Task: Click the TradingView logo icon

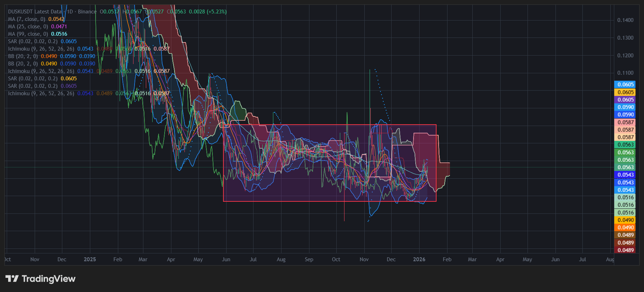Action: [x=12, y=279]
